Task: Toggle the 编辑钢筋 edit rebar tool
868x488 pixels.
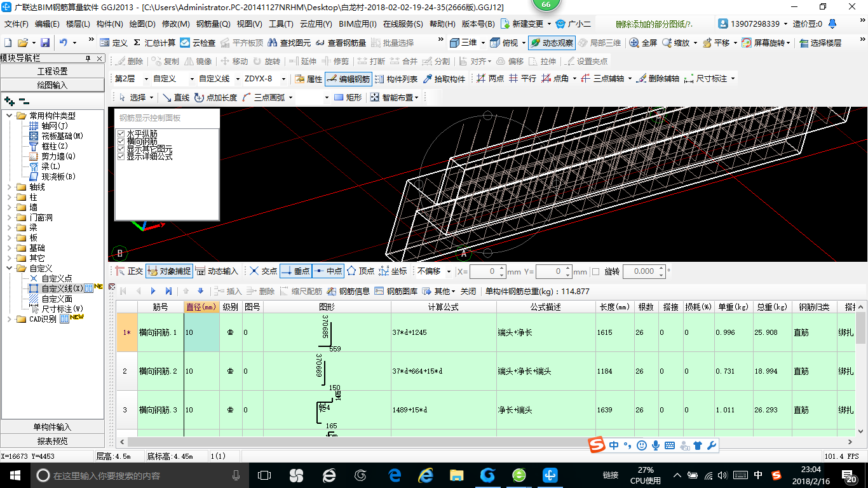Action: click(x=348, y=79)
